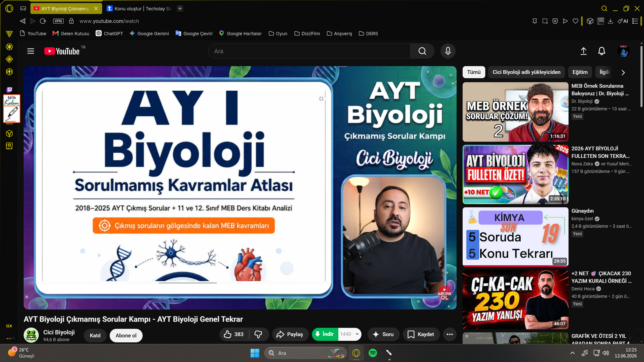
Task: Open the Opera GX main menu logo
Action: [x=9, y=9]
